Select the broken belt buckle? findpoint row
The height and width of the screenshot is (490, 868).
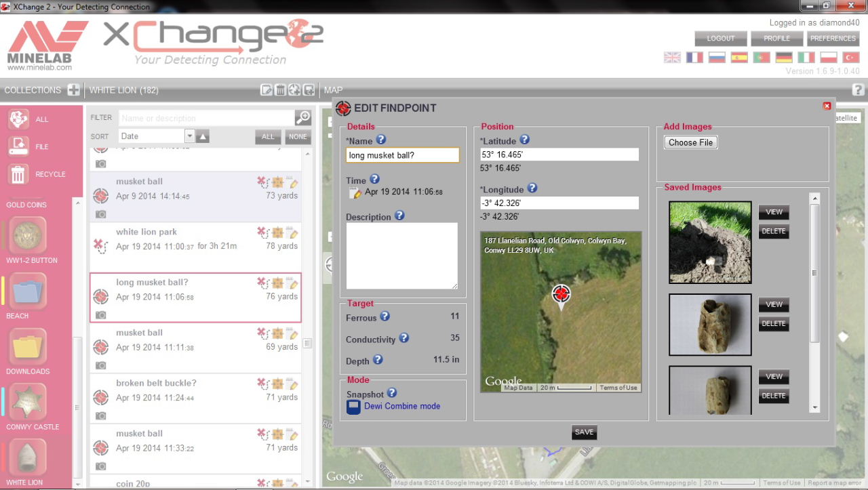(x=195, y=399)
